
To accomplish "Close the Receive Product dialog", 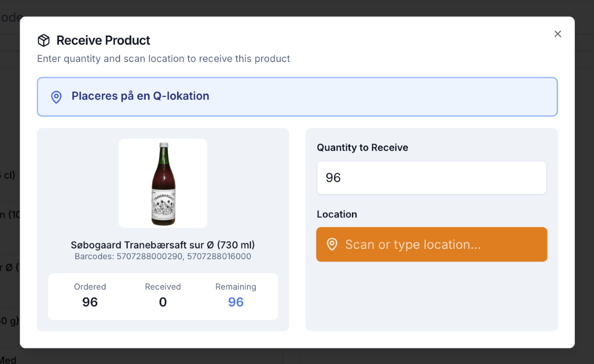I will pyautogui.click(x=558, y=34).
